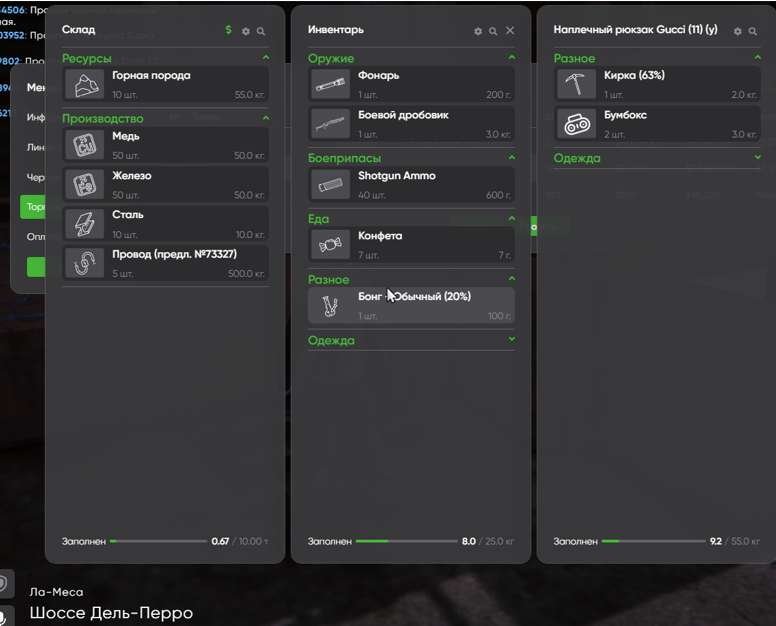
Task: Click the Медь item name
Action: tap(126, 136)
